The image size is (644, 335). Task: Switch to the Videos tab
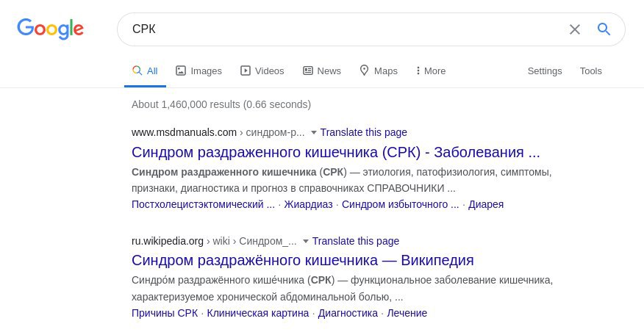tap(262, 71)
